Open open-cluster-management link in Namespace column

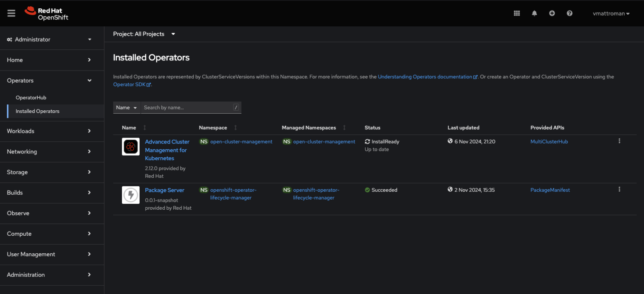(241, 142)
